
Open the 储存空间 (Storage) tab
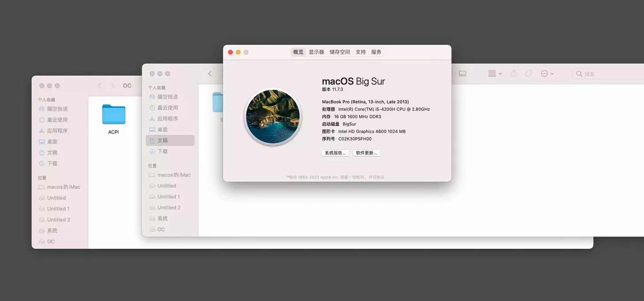click(x=340, y=52)
